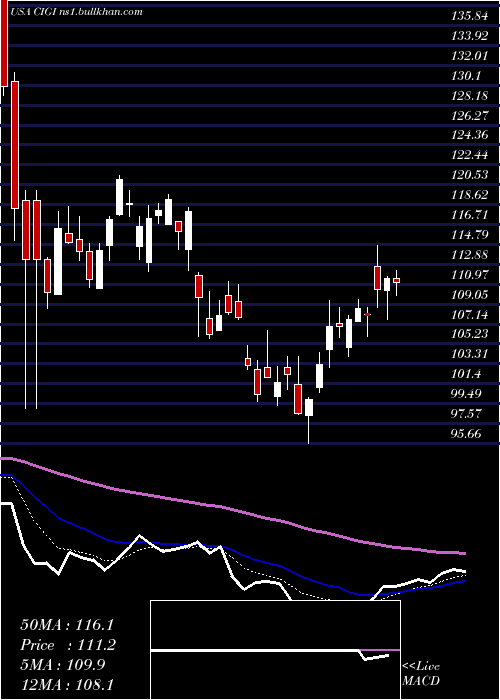
Task: Click the 130.1 price axis label
Action: pyautogui.click(x=466, y=76)
